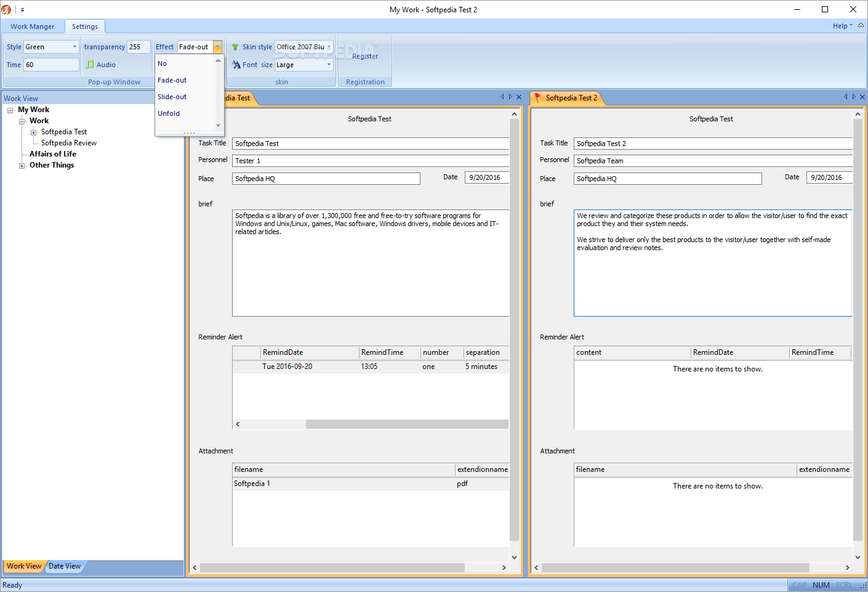This screenshot has height=592, width=868.
Task: Collapse the ribbon with the top-right caret
Action: click(x=861, y=26)
